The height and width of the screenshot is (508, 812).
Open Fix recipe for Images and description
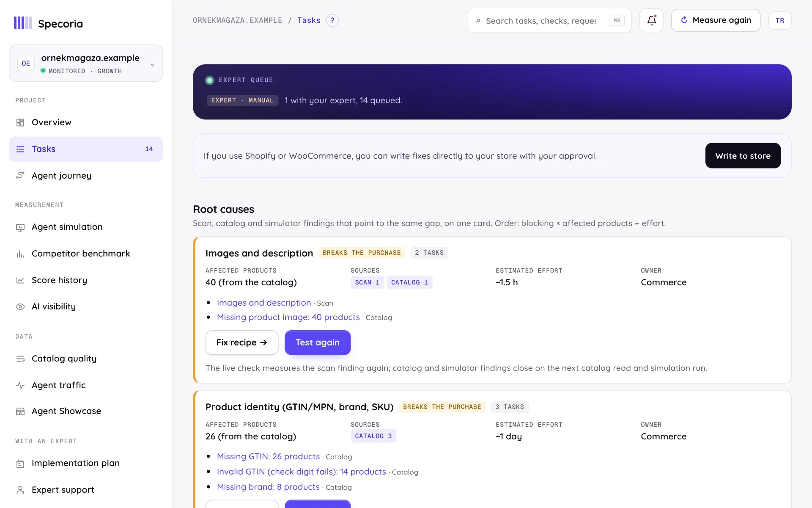pyautogui.click(x=242, y=342)
